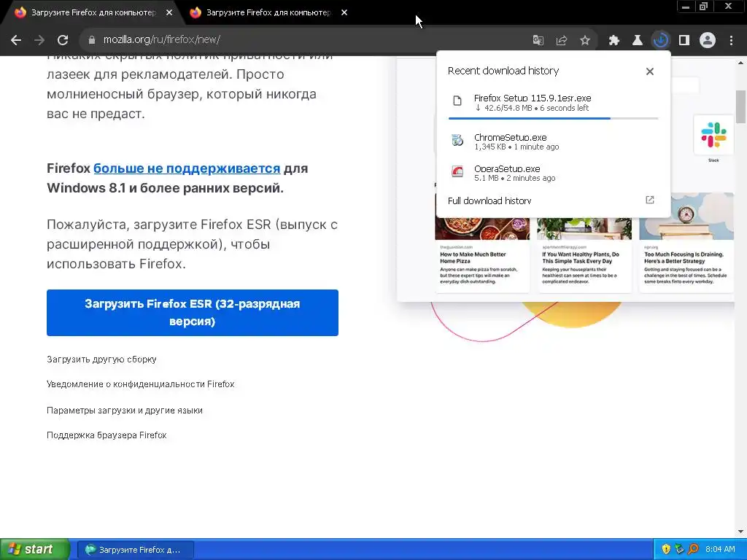Restore down the Chrome window

point(703,7)
